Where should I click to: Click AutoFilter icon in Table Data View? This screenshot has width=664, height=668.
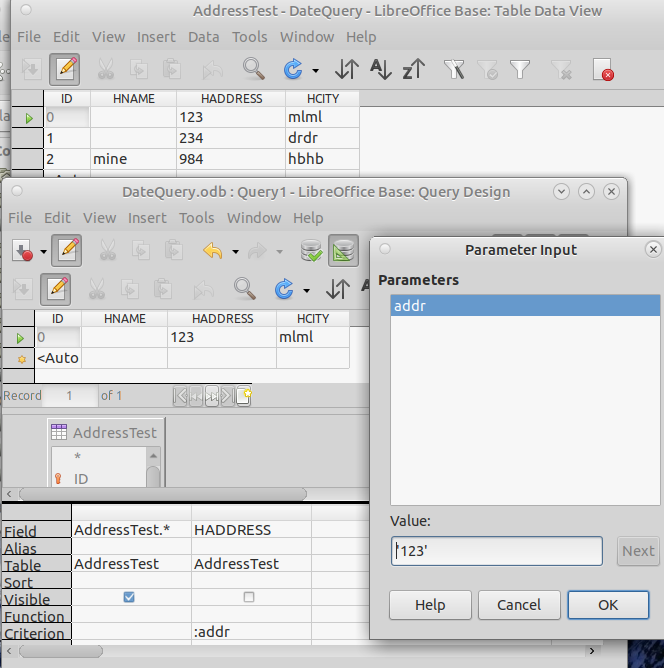pyautogui.click(x=454, y=69)
